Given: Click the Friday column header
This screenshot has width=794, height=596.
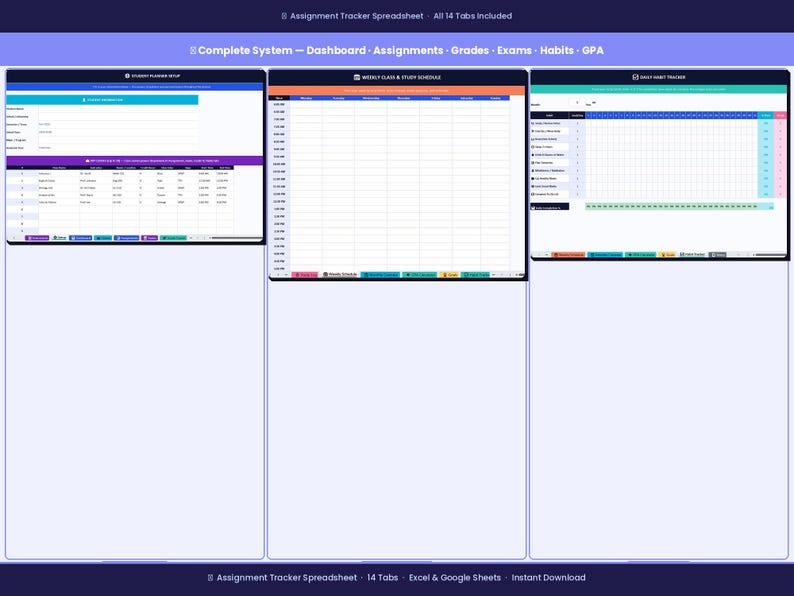Looking at the screenshot, I should coord(436,98).
